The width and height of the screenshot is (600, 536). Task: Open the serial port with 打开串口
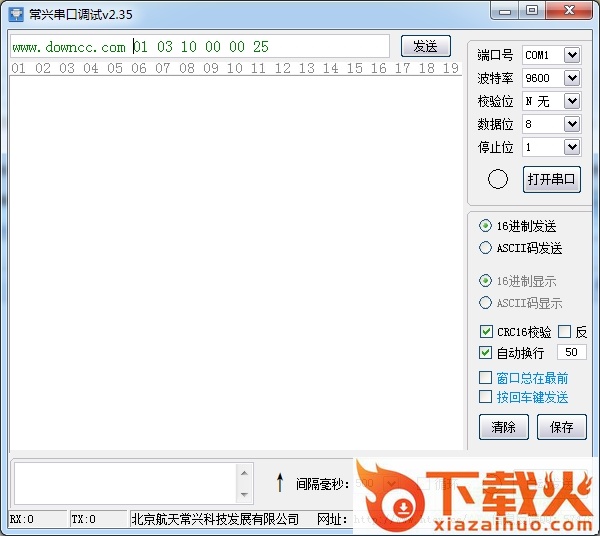551,179
